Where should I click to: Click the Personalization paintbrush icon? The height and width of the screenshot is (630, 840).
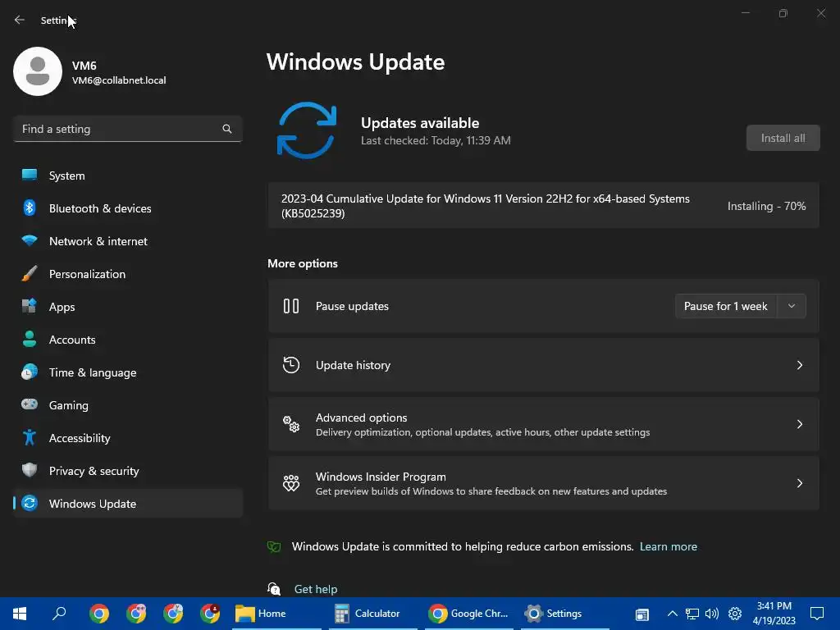coord(30,274)
